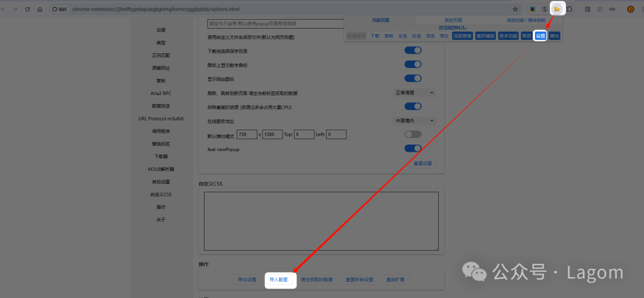Click the 清空抓取的数据 button
The width and height of the screenshot is (644, 298).
[317, 279]
